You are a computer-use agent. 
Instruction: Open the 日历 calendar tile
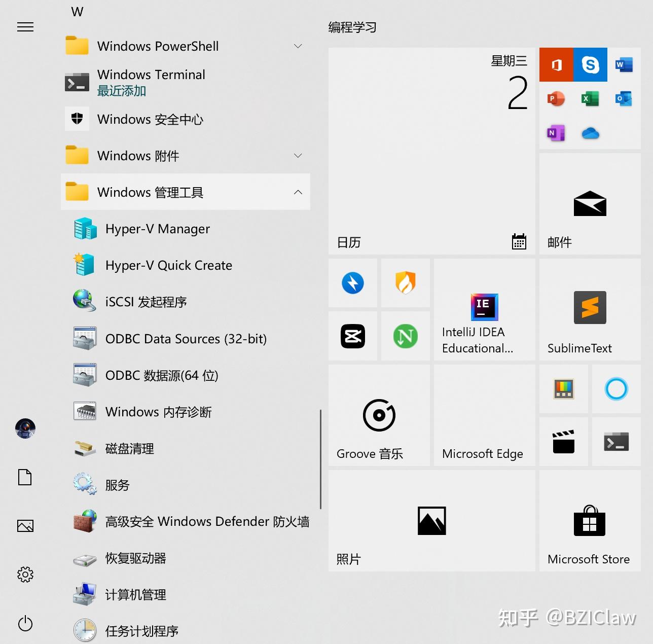coord(432,151)
